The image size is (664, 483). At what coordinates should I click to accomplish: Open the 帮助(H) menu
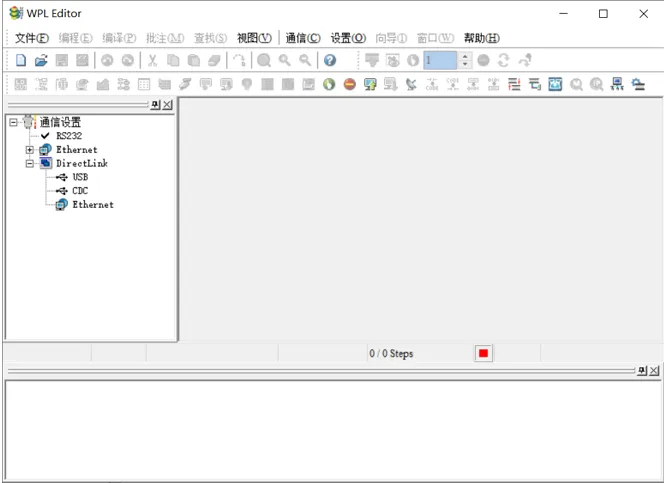pos(482,38)
